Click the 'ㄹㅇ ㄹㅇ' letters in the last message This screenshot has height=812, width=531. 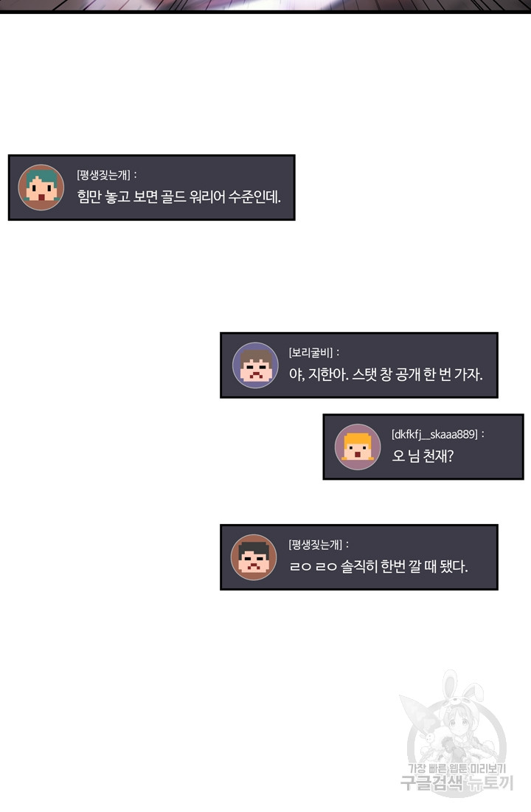coord(313,567)
